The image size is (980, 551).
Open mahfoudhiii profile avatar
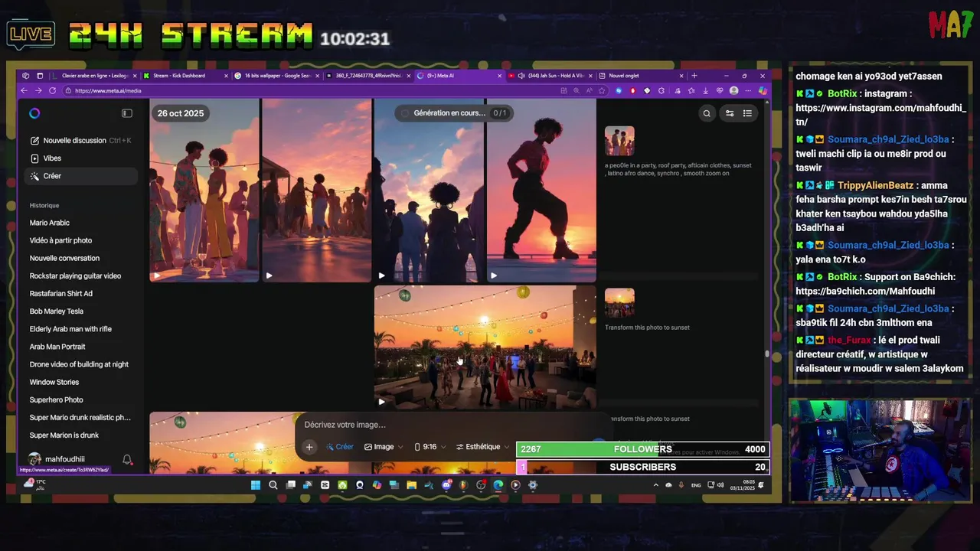click(x=34, y=459)
